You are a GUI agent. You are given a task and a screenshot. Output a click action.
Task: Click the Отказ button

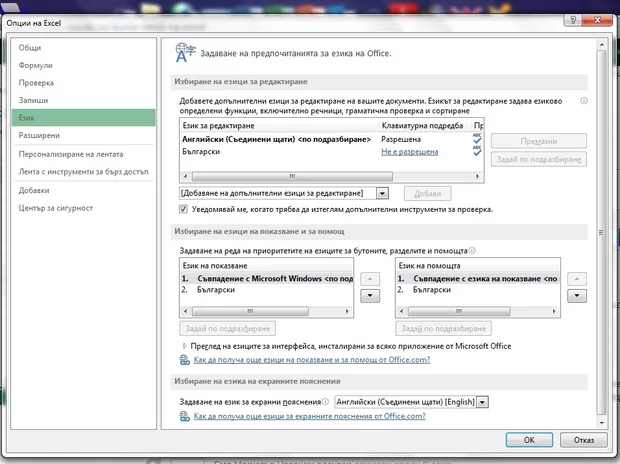click(584, 440)
